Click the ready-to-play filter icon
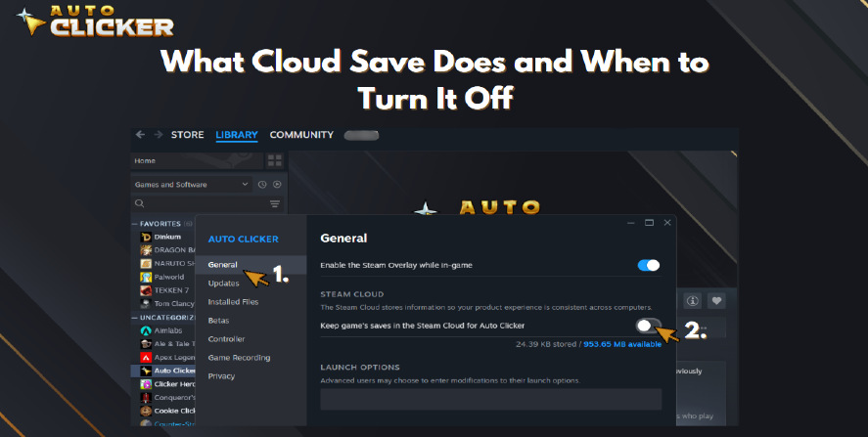The image size is (868, 437). pos(277,185)
